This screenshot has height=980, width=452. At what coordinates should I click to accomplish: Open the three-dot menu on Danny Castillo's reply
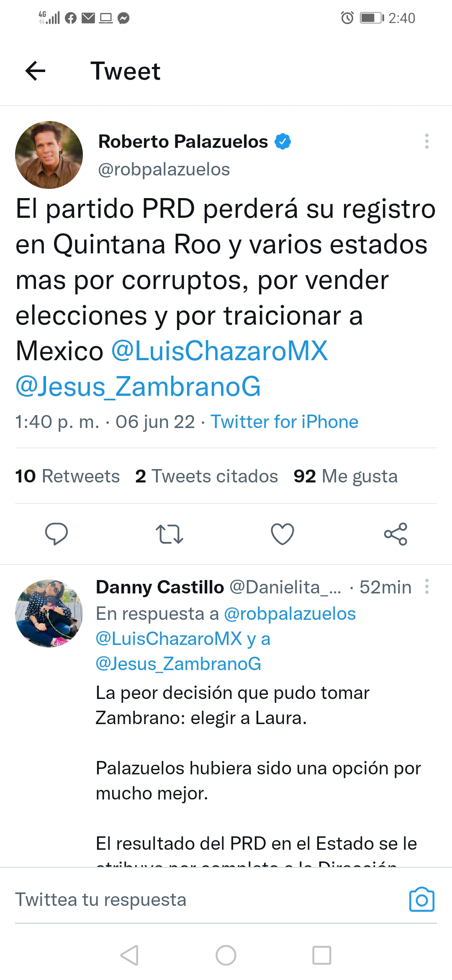(427, 586)
